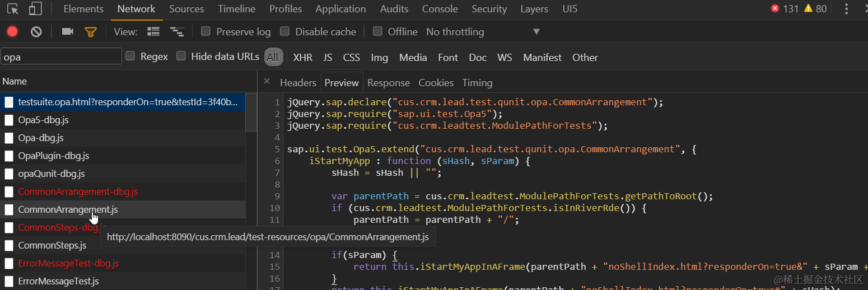Viewport: 868px width, 290px height.
Task: Filter requests by Doc
Action: pyautogui.click(x=478, y=57)
